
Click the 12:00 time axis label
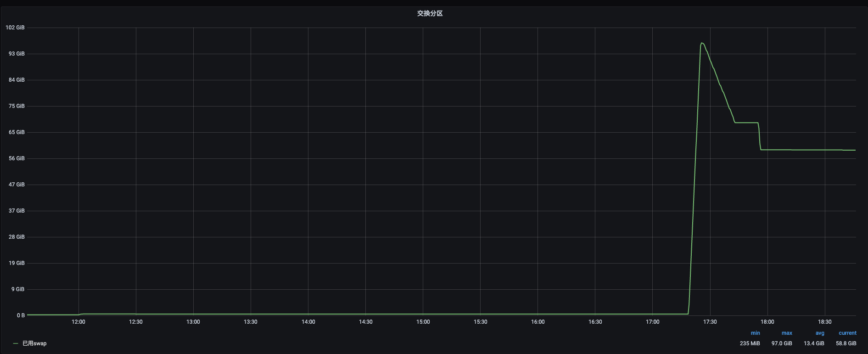(78, 322)
